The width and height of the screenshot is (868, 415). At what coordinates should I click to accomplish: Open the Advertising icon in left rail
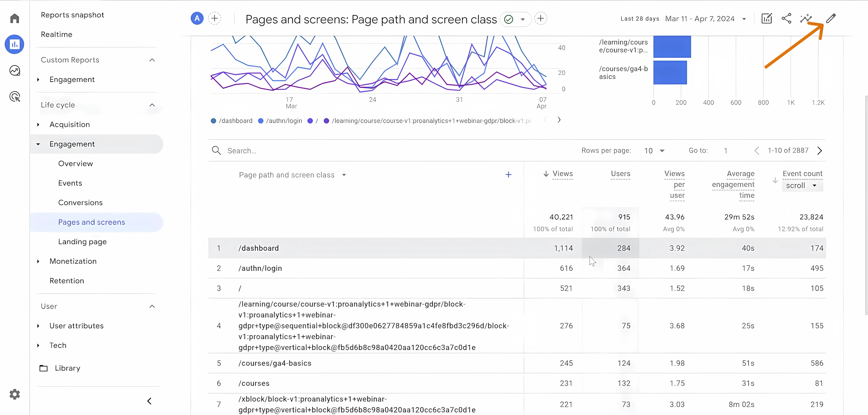pyautogui.click(x=15, y=97)
